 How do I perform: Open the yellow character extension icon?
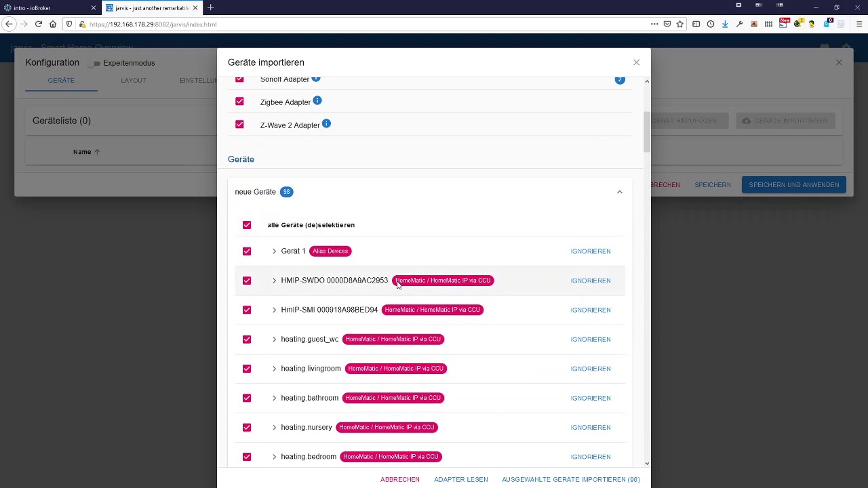[812, 24]
